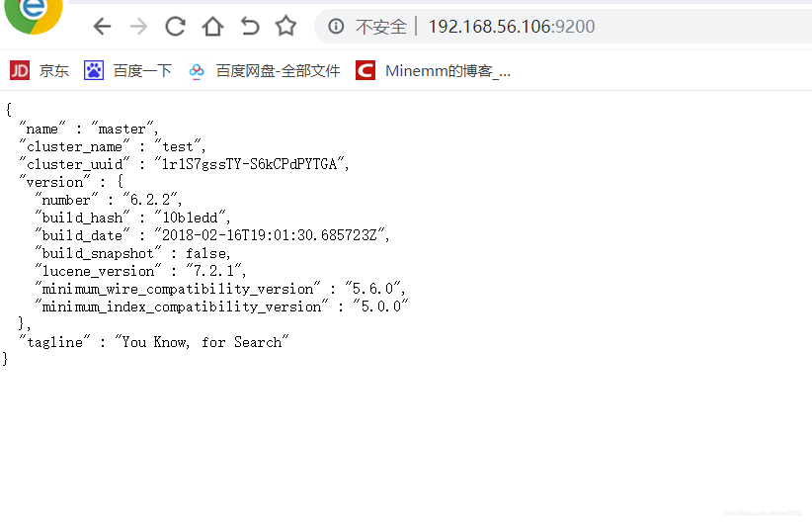Bookmark this page with the star icon
The width and height of the screenshot is (812, 526).
coord(285,26)
